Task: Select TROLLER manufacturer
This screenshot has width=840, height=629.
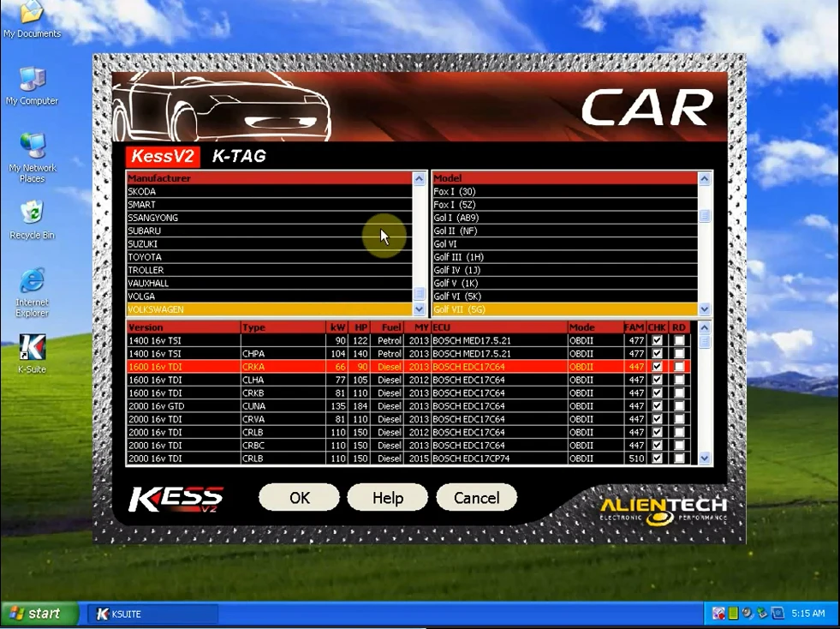Action: pyautogui.click(x=269, y=270)
